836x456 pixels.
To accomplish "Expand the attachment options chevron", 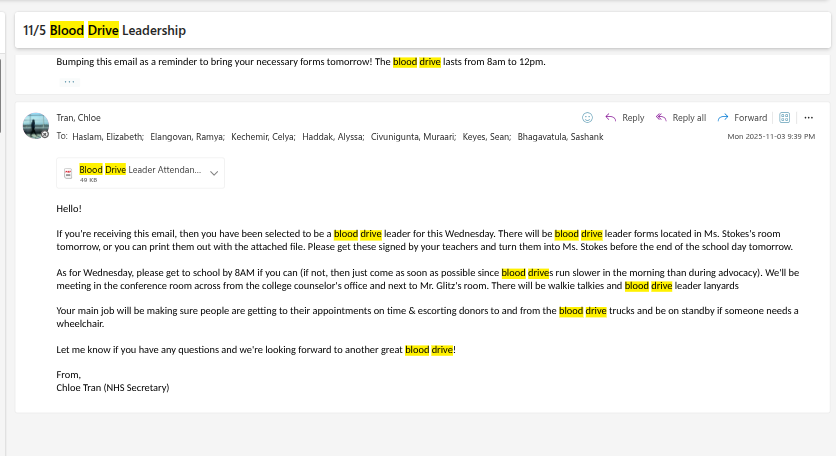I will coord(214,173).
